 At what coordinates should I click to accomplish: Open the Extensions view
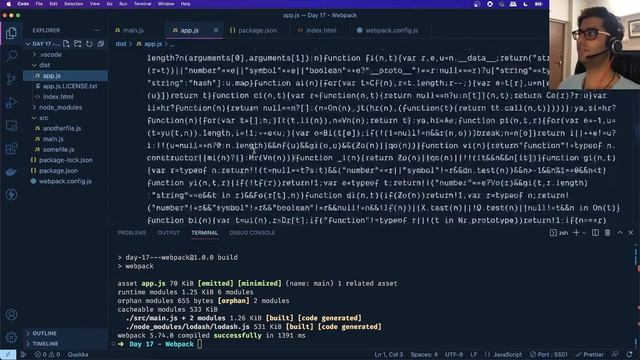click(x=11, y=149)
